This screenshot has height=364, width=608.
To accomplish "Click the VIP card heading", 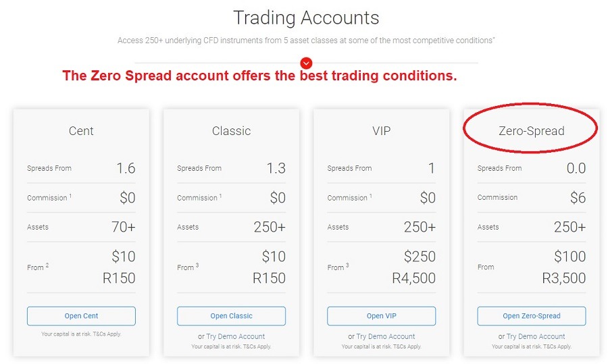I will 381,131.
